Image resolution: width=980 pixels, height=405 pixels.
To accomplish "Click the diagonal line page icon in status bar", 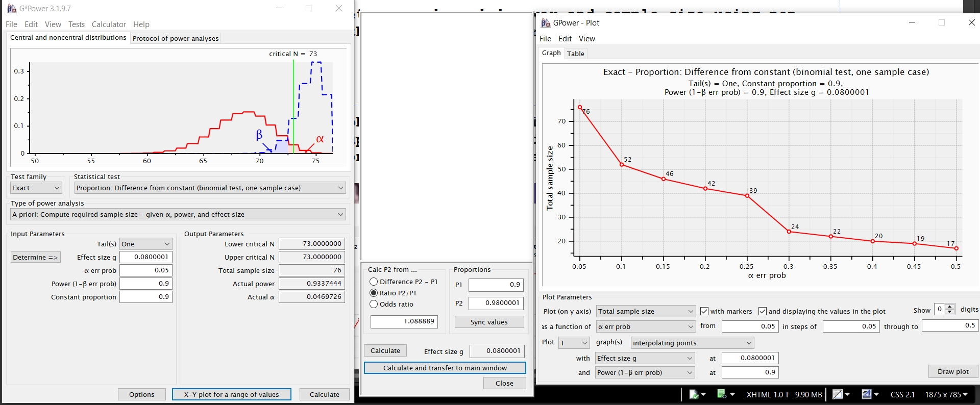I will pyautogui.click(x=837, y=394).
